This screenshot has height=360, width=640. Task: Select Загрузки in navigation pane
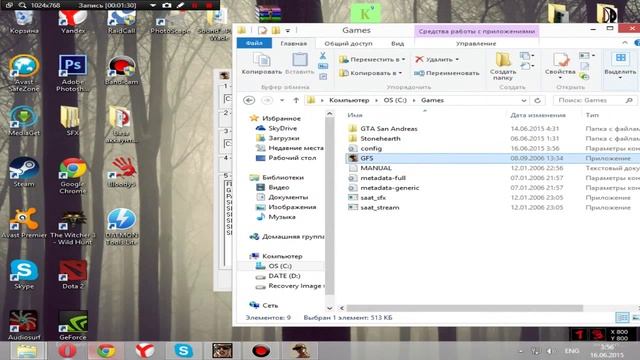point(283,138)
